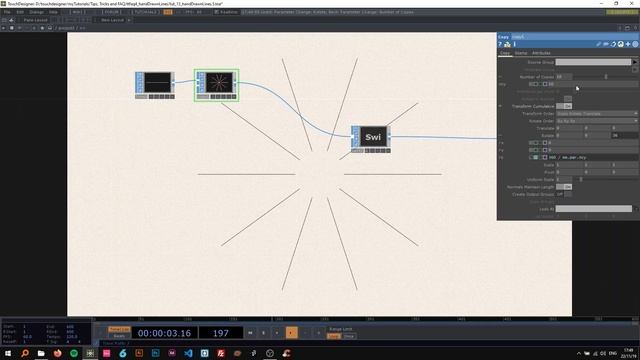Viewport: 640px width, 360px height.
Task: Select the line SOP node in network
Action: (x=155, y=84)
